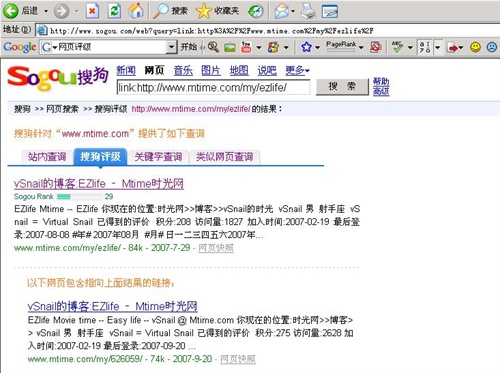Open browsing History icon
This screenshot has height=373, width=500.
tap(256, 11)
